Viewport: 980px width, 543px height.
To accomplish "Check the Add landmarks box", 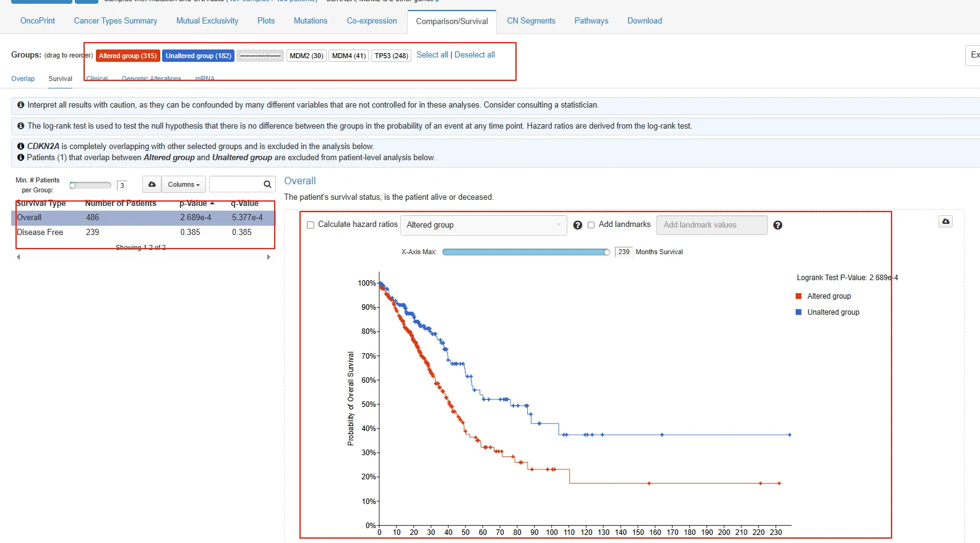I will click(591, 225).
